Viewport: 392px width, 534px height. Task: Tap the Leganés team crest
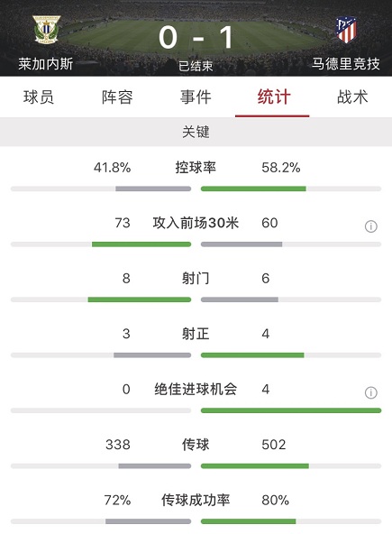46,30
